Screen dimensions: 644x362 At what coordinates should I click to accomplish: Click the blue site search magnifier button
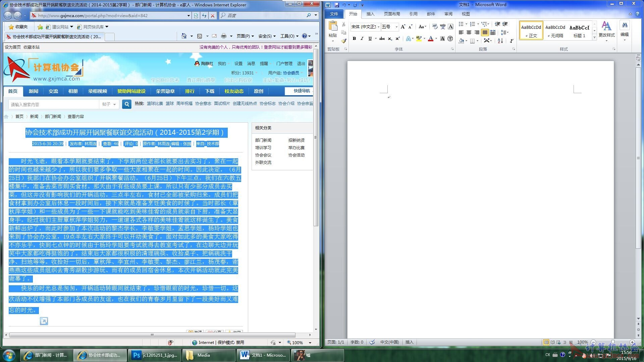126,104
